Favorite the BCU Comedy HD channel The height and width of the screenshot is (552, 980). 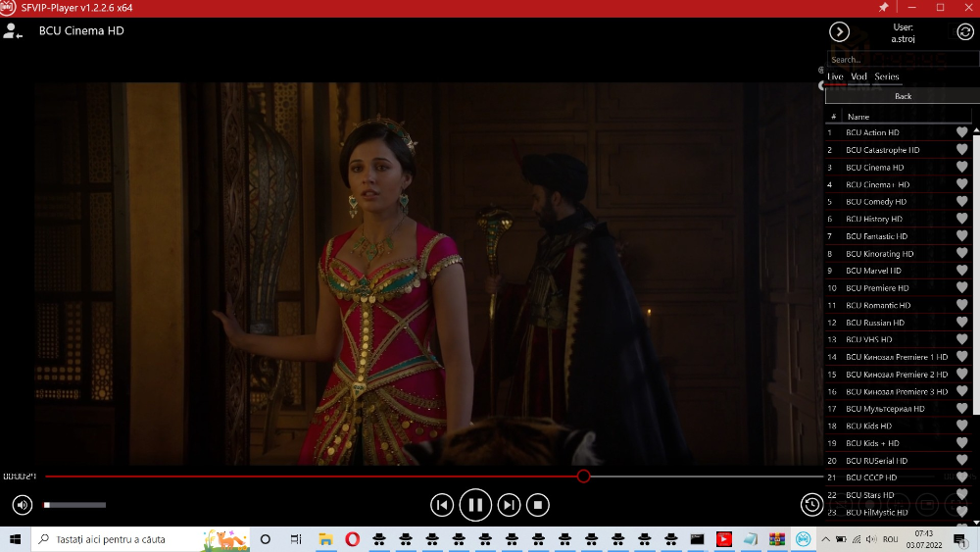(x=962, y=201)
